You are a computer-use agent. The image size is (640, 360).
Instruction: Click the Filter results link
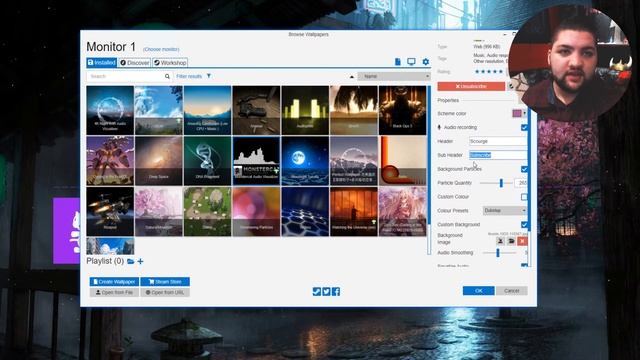(x=189, y=76)
